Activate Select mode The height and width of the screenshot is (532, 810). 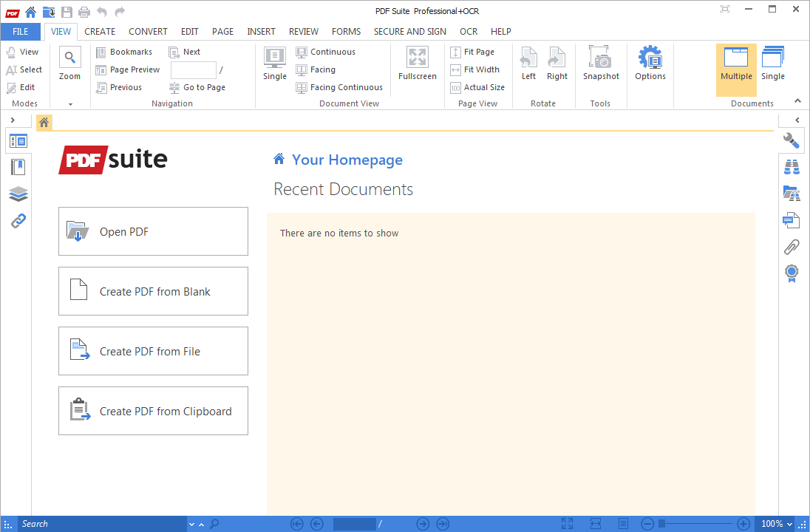tap(24, 69)
